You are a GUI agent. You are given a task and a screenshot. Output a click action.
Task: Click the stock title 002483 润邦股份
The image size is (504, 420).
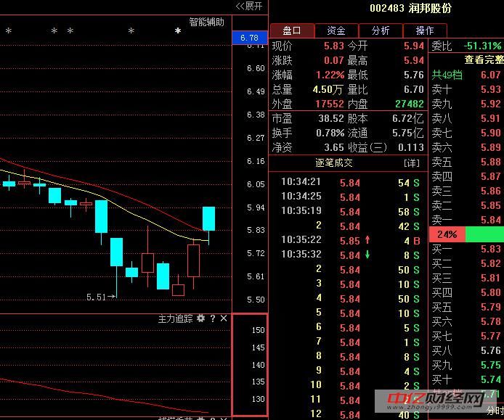point(410,8)
